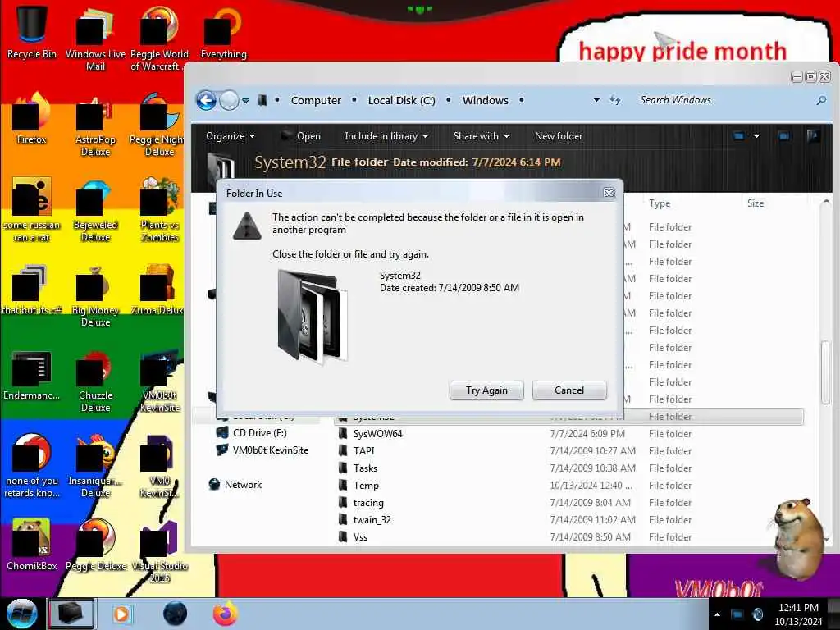Change view icon in Explorer toolbar
The width and height of the screenshot is (840, 630).
click(x=738, y=136)
